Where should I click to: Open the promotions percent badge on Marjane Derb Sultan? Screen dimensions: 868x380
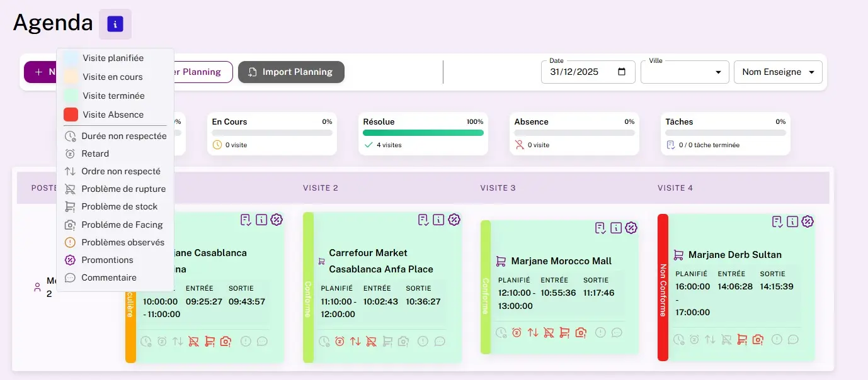click(x=808, y=221)
